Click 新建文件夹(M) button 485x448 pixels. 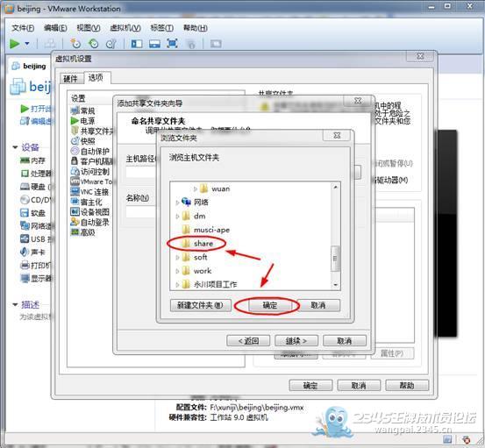pos(201,305)
